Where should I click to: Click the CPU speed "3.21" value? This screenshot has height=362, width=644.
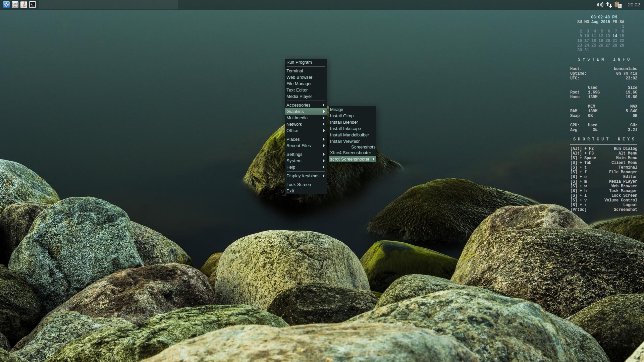pos(632,130)
